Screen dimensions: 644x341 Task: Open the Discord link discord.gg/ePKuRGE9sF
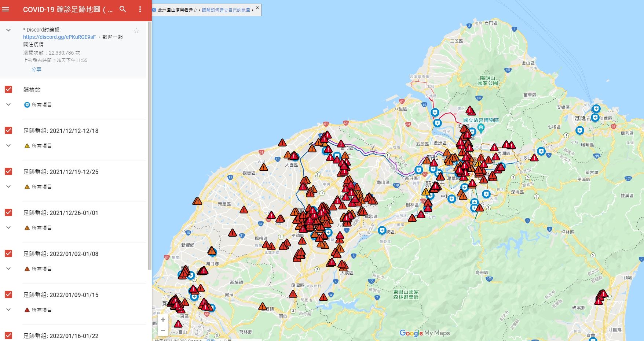[x=59, y=37]
